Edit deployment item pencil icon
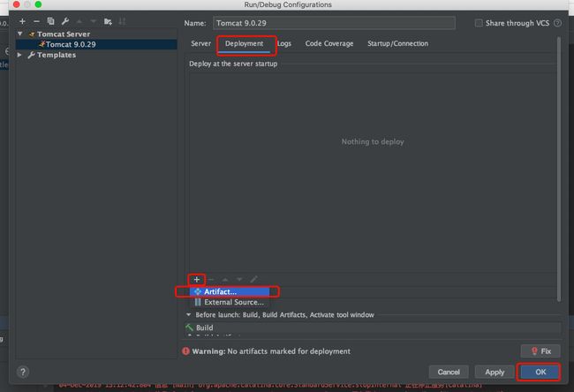574x392 pixels. click(253, 280)
